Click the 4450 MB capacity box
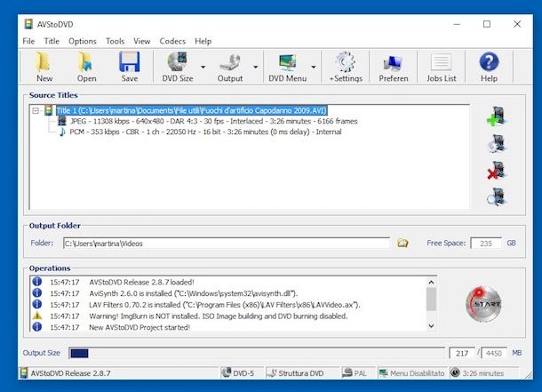 tap(494, 353)
